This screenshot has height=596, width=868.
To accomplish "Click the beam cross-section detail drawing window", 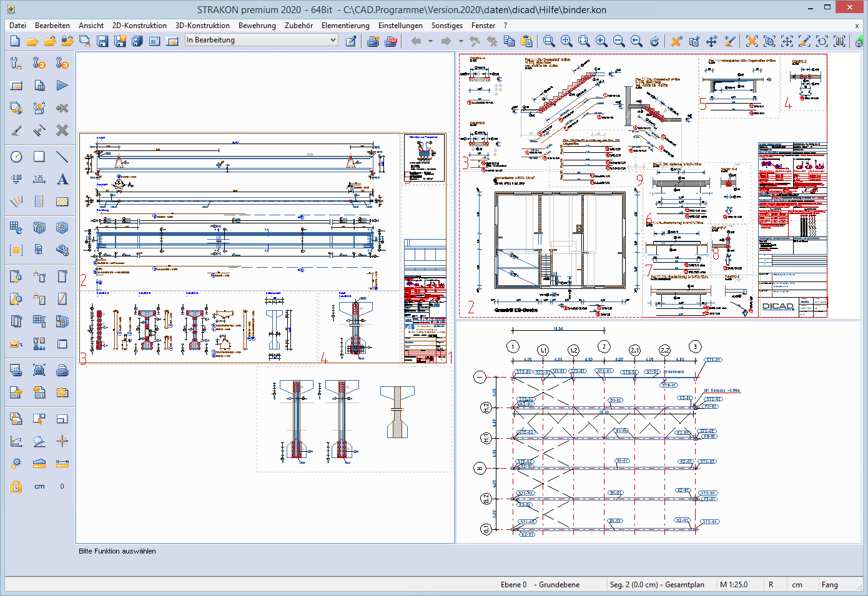I will click(x=354, y=419).
